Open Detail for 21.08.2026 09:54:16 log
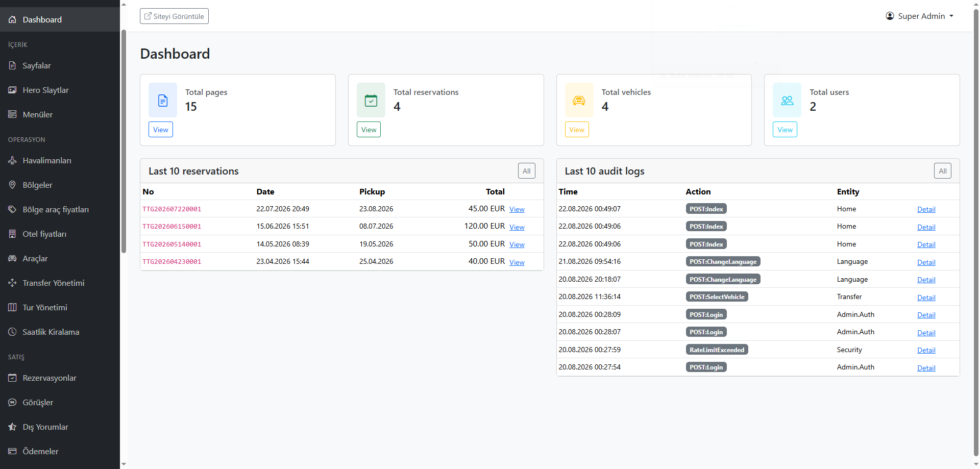Viewport: 980px width, 469px height. pyautogui.click(x=926, y=262)
